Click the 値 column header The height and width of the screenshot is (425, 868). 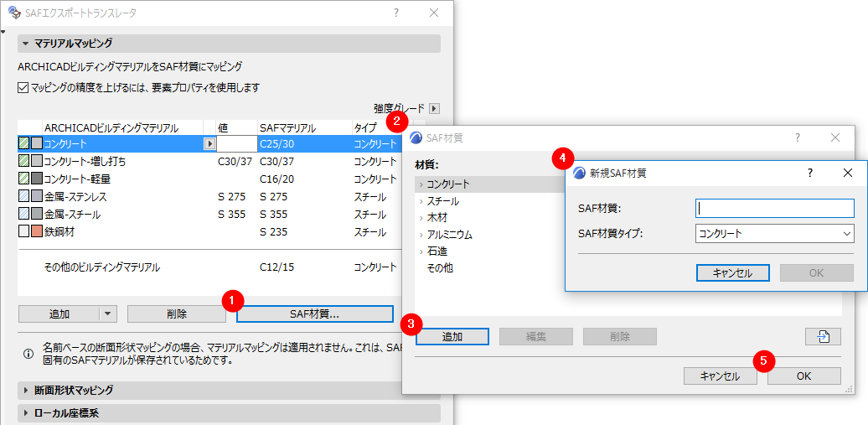click(x=223, y=128)
